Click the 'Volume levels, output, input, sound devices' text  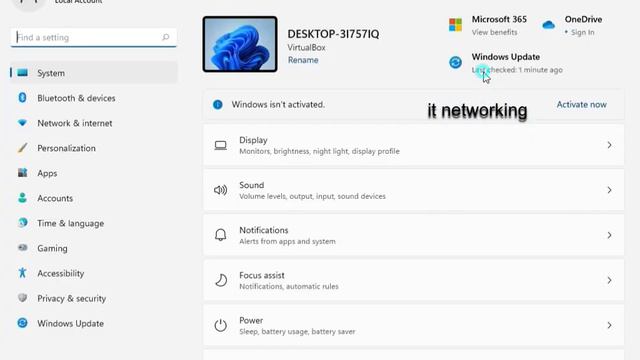click(312, 196)
